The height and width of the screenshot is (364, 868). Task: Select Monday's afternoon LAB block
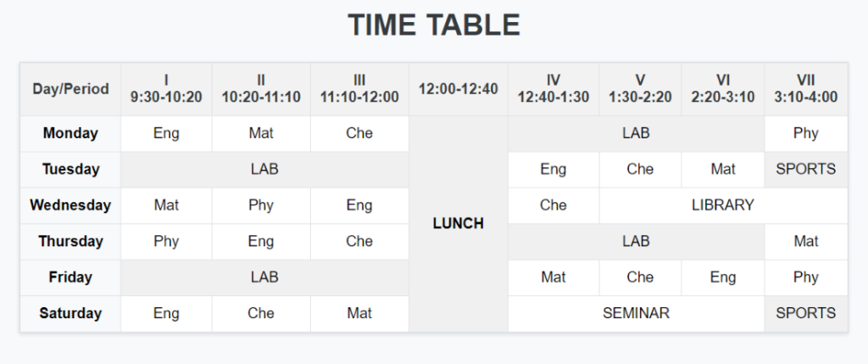pyautogui.click(x=636, y=133)
